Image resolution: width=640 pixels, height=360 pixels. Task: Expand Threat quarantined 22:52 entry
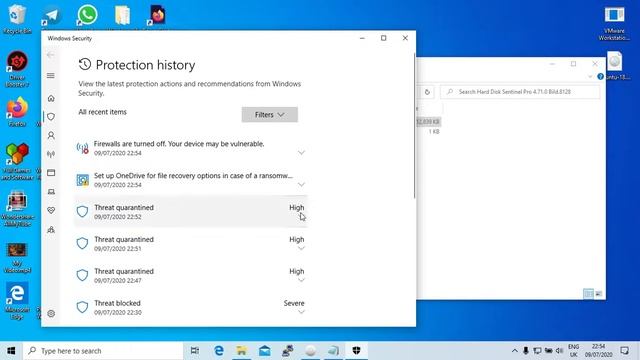(301, 216)
